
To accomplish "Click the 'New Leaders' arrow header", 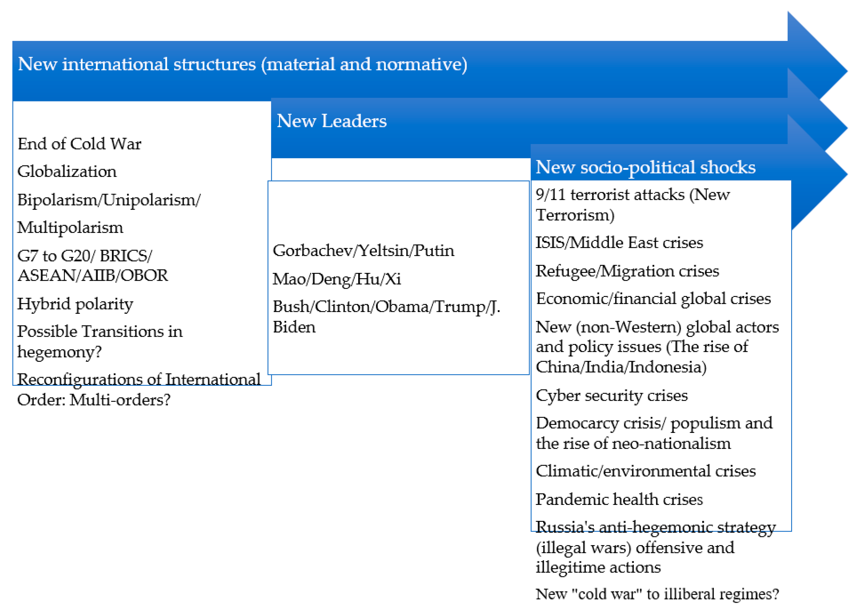I will click(331, 121).
